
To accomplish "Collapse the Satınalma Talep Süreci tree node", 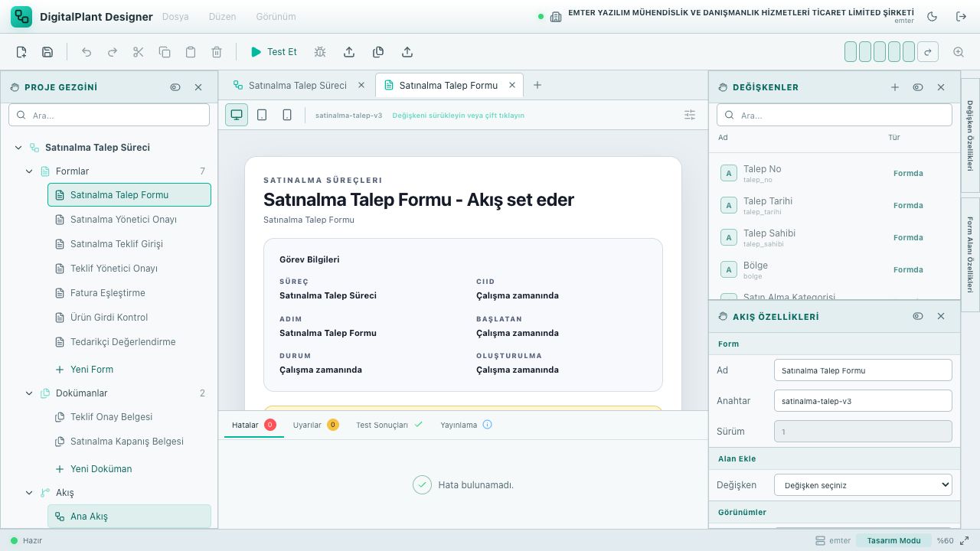I will (18, 148).
